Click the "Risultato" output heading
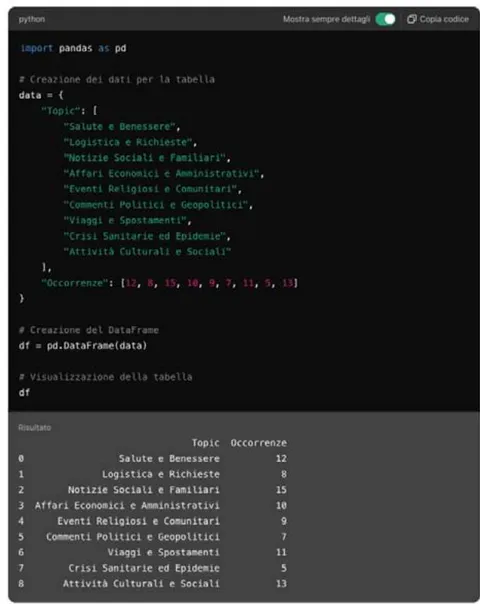The image size is (480, 604). click(35, 428)
